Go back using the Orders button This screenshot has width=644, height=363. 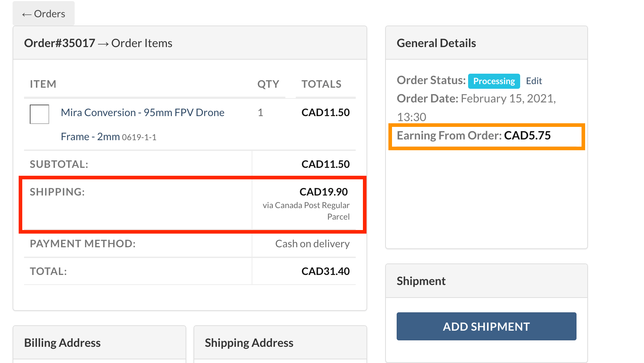pyautogui.click(x=43, y=14)
